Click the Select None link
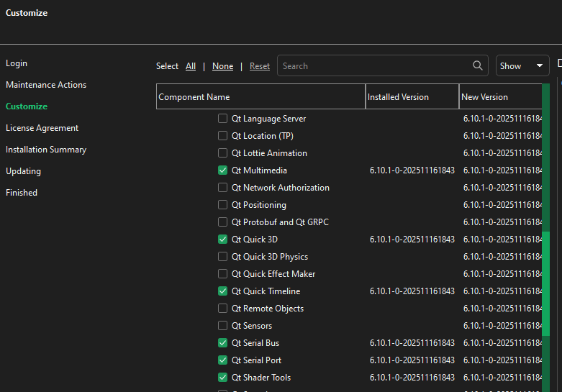 [222, 66]
